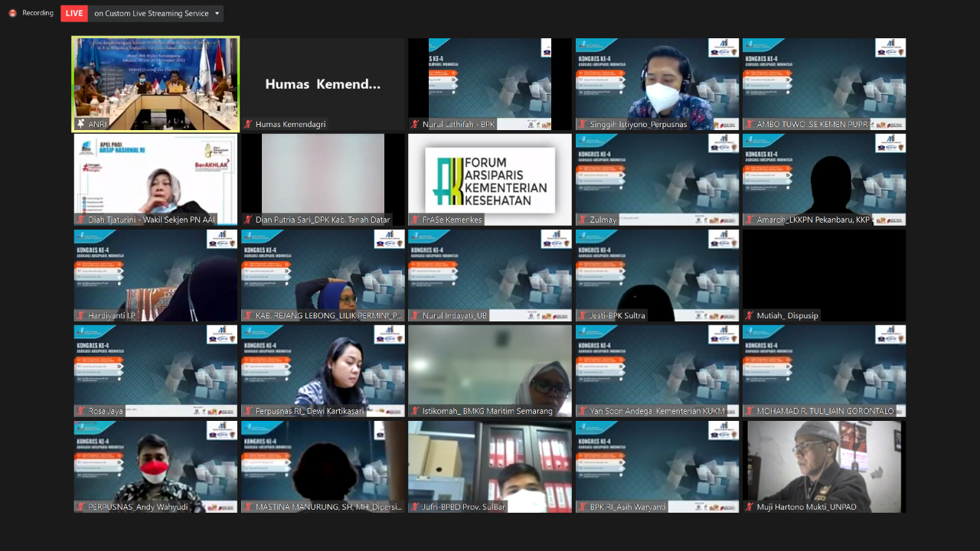Click muted mic icon beside Rosa Jaya

point(80,411)
